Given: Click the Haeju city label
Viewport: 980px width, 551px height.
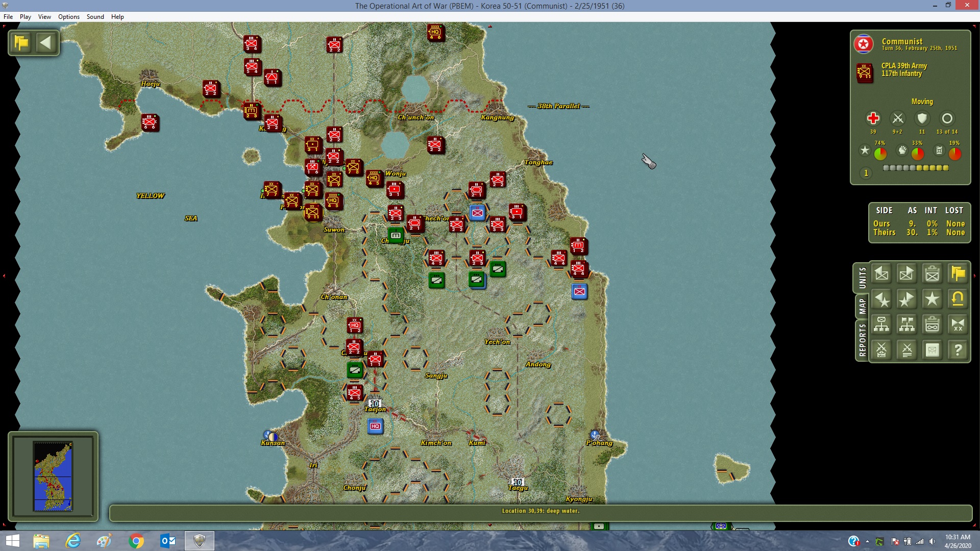Looking at the screenshot, I should 151,84.
